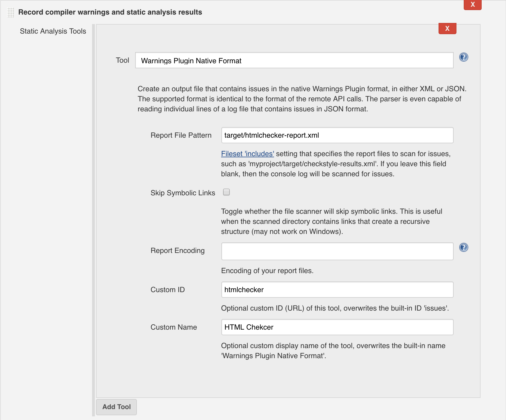506x420 pixels.
Task: Click into the empty Report Encoding field
Action: click(337, 251)
